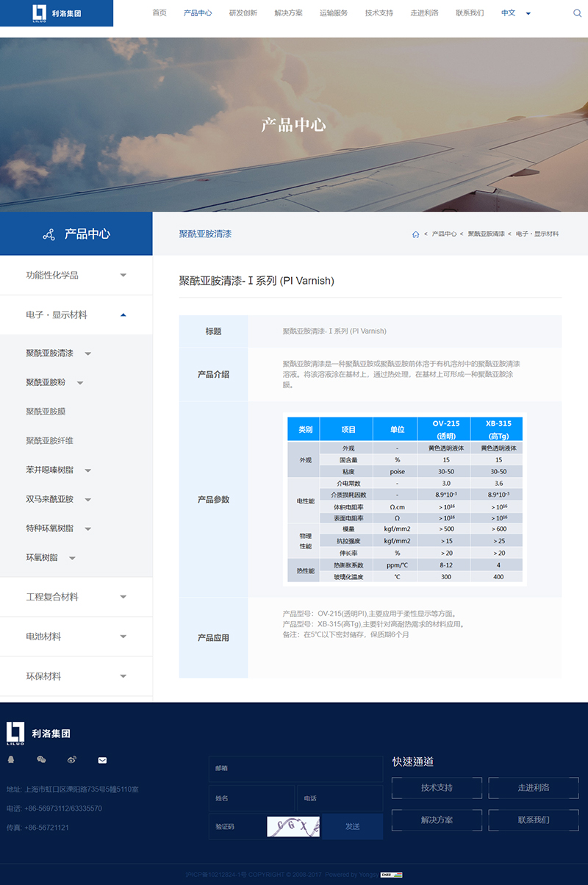
Task: Go to 研发创新 in top navigation
Action: pyautogui.click(x=243, y=13)
